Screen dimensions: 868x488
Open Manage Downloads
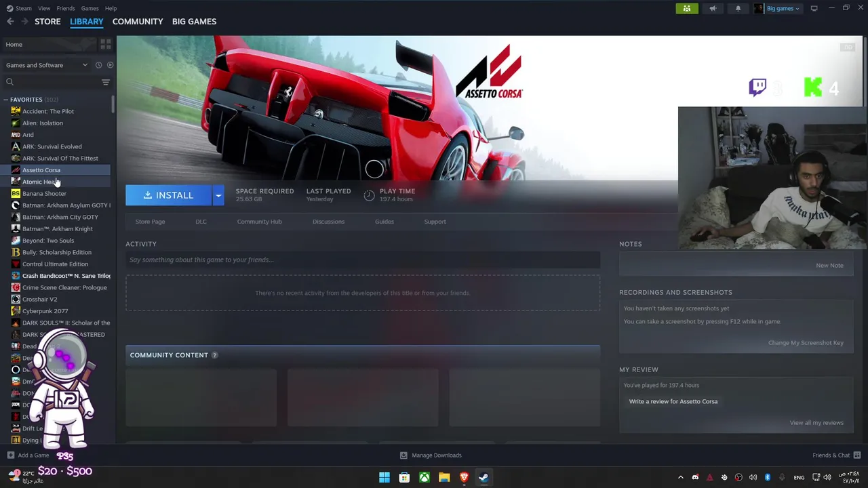(x=431, y=455)
